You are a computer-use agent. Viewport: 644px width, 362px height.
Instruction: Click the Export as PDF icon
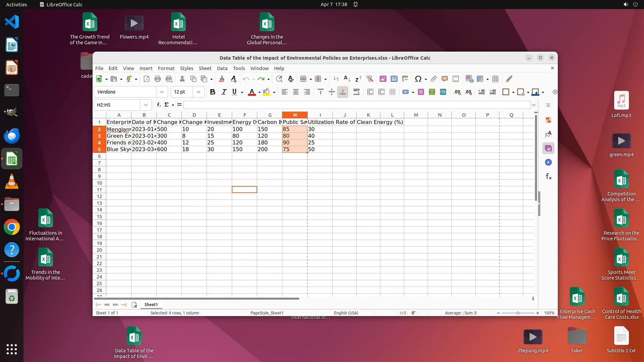tap(147, 79)
